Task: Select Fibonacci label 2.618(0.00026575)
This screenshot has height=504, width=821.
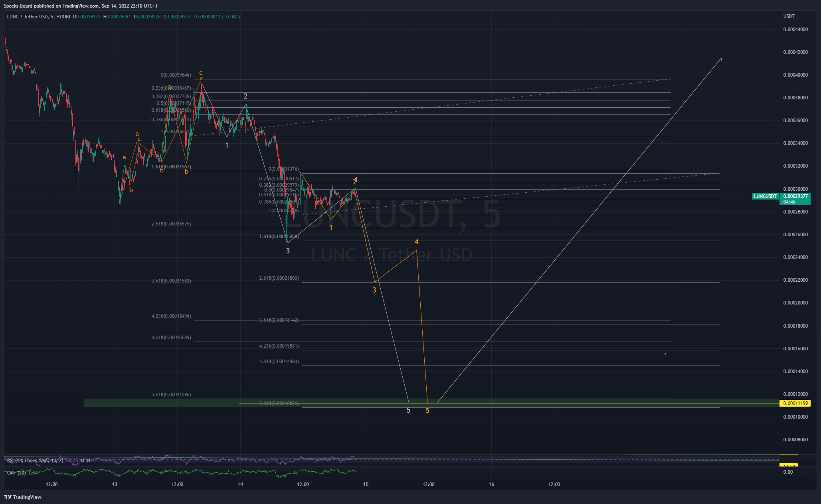Action: (x=171, y=224)
